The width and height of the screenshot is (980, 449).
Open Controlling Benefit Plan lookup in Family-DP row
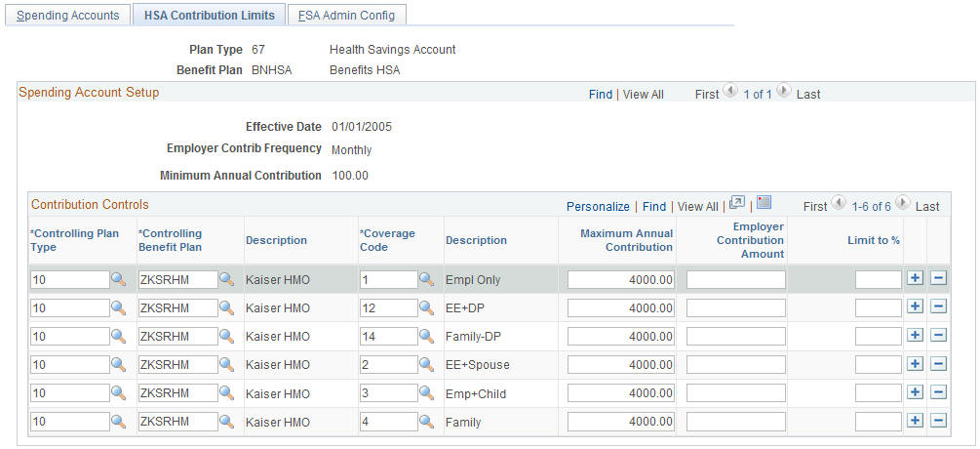click(x=226, y=337)
